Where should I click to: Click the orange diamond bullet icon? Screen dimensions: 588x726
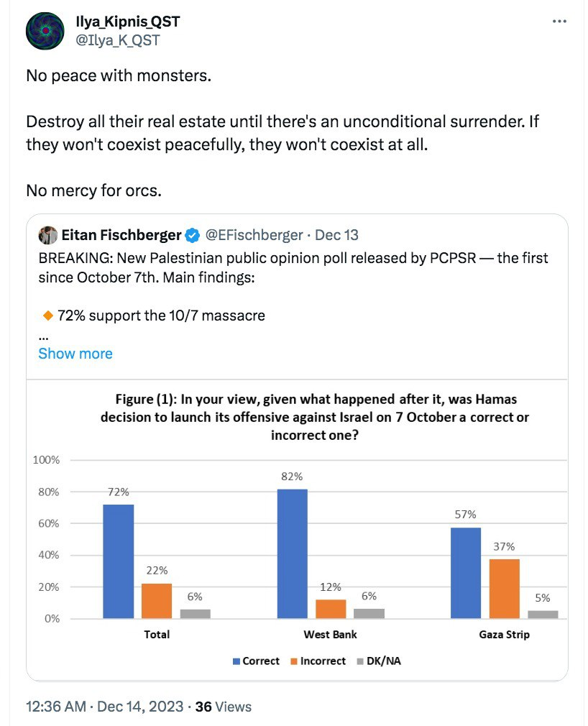tap(48, 315)
